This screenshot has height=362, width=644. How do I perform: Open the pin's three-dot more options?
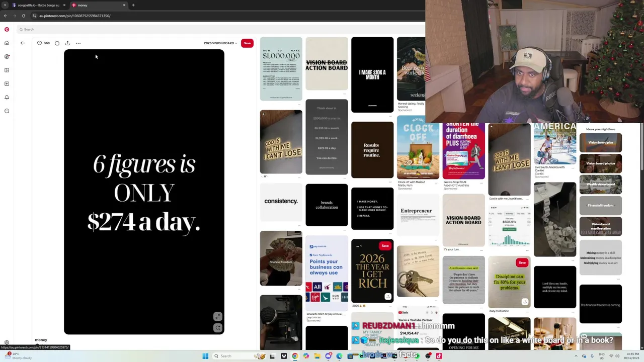[x=78, y=43]
